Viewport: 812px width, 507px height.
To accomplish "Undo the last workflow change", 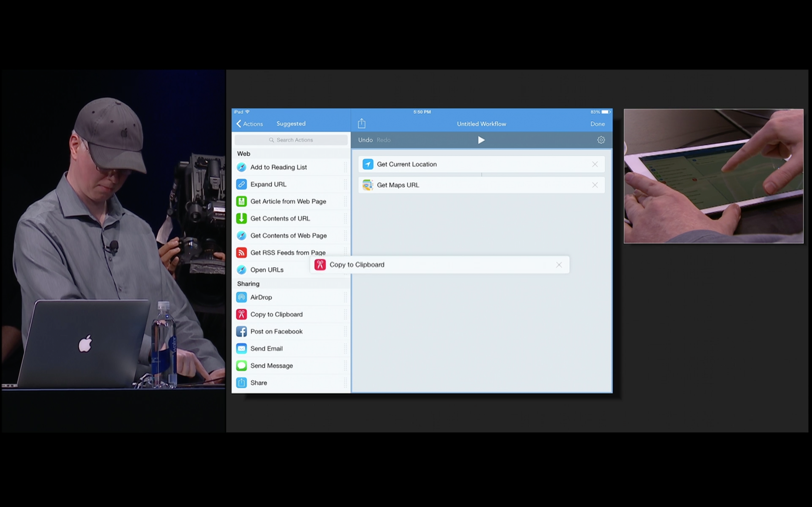I will tap(365, 140).
